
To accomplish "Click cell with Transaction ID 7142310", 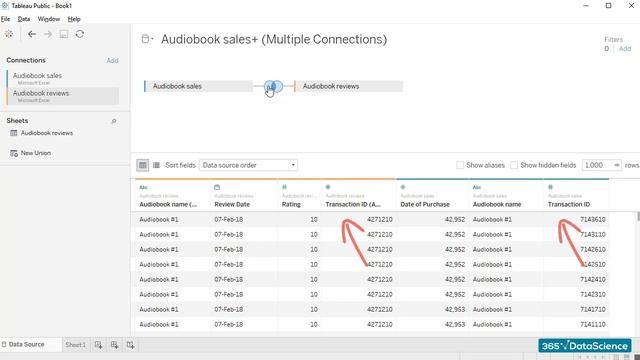I will (576, 294).
